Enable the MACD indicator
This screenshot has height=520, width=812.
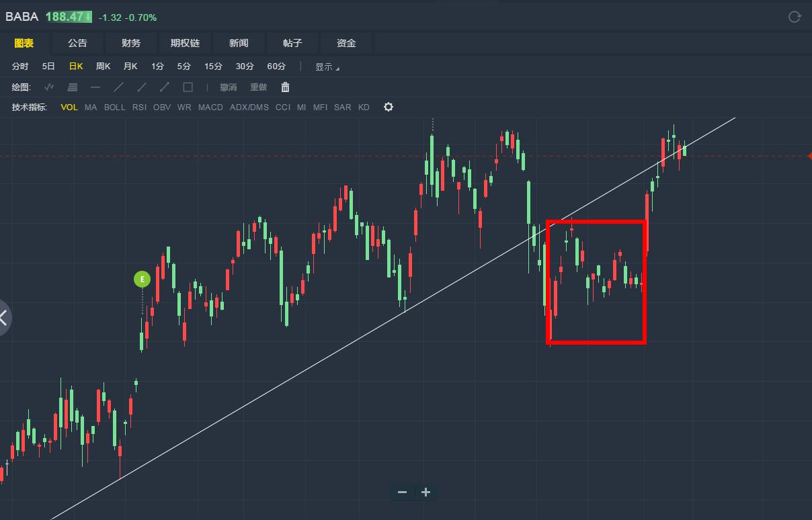210,107
